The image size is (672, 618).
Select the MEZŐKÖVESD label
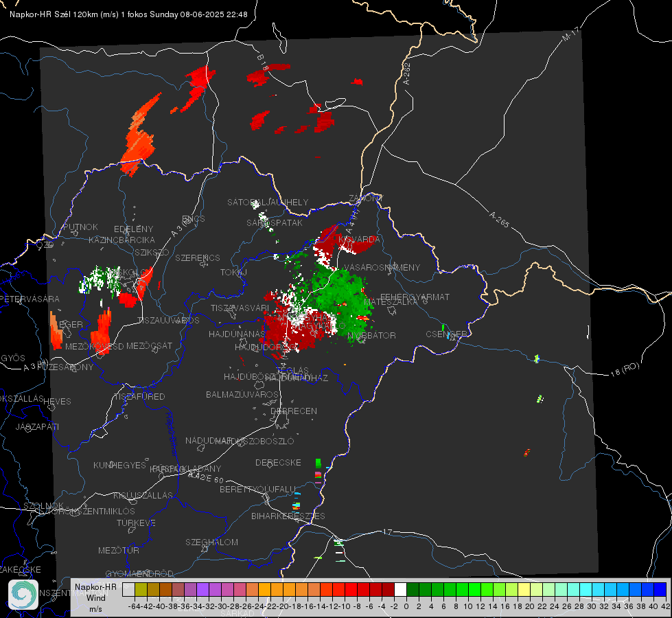[x=94, y=346]
